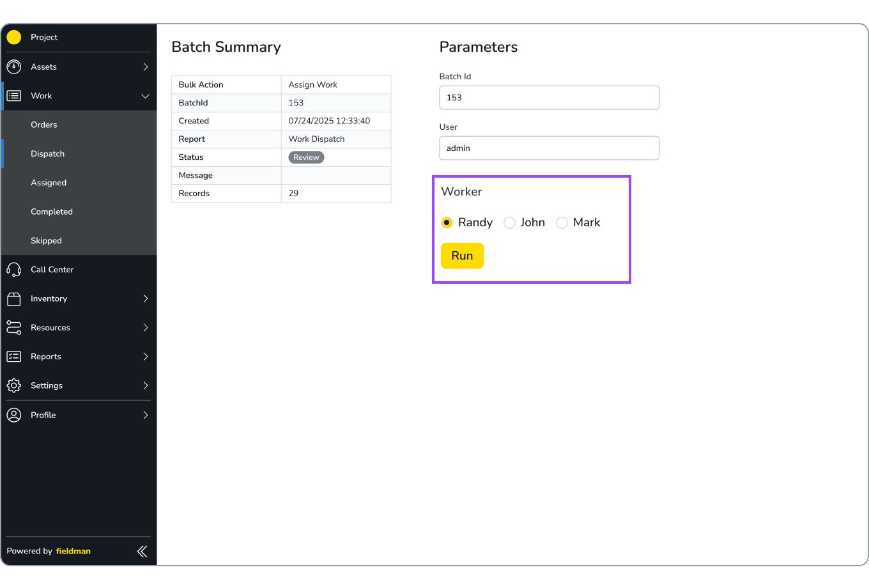Click the Profile user icon

(13, 415)
